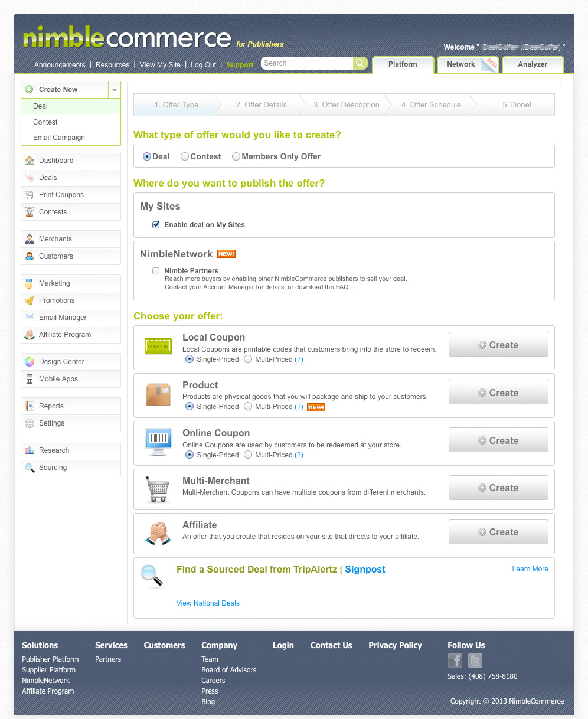Choose Multi-Priced for Product
Screen dimensions: 588x719
[x=248, y=406]
